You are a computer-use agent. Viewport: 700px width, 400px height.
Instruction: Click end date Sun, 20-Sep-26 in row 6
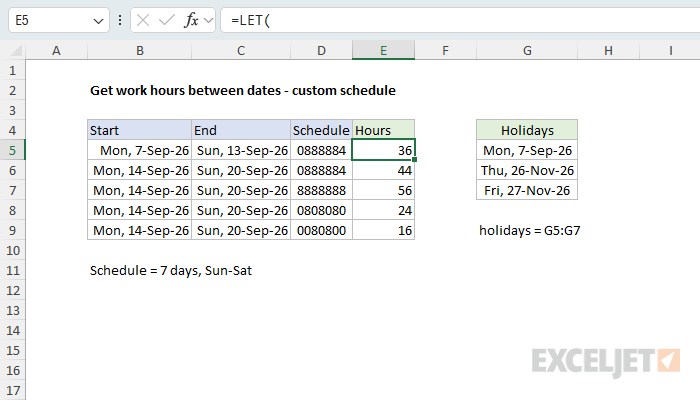tap(241, 171)
